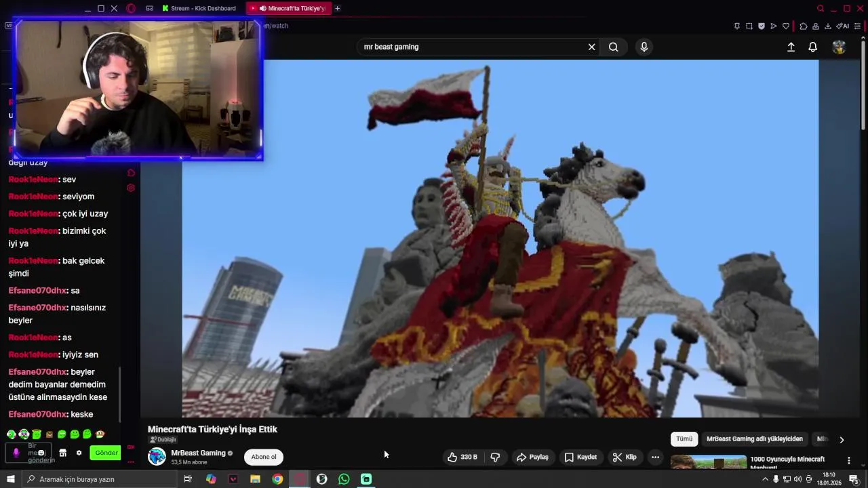Click the Aramak için buraya yazın search box
The image size is (868, 488).
point(99,479)
